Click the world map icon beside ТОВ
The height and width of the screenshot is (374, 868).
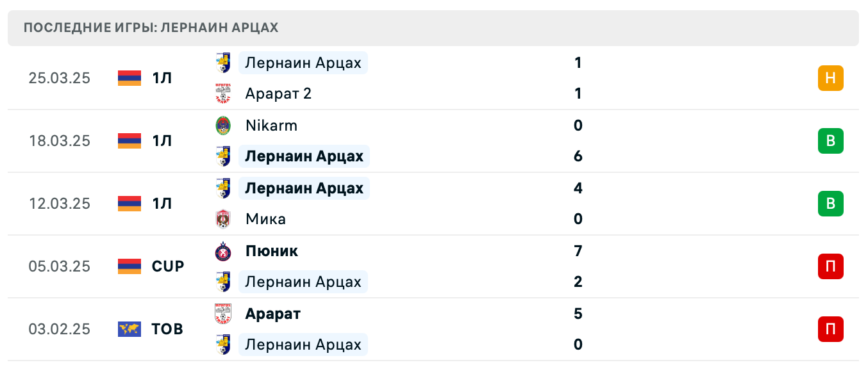pyautogui.click(x=129, y=329)
